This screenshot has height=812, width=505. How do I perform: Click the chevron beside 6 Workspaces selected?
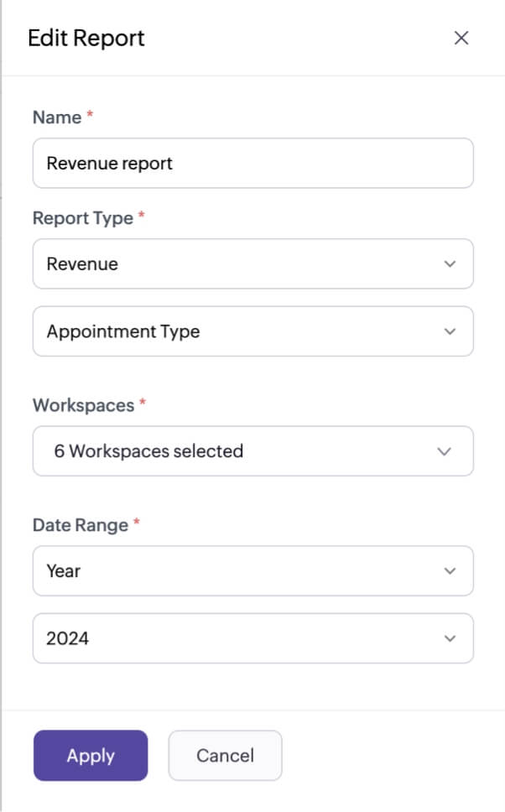[445, 451]
